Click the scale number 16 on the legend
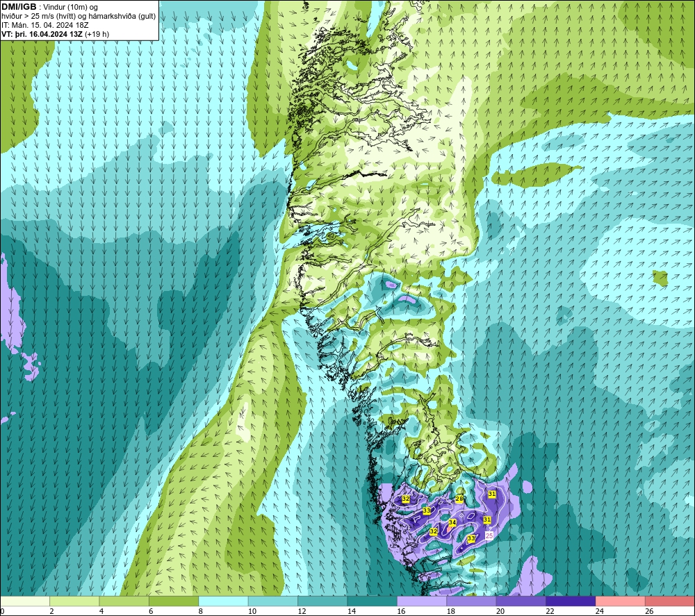 [401, 611]
